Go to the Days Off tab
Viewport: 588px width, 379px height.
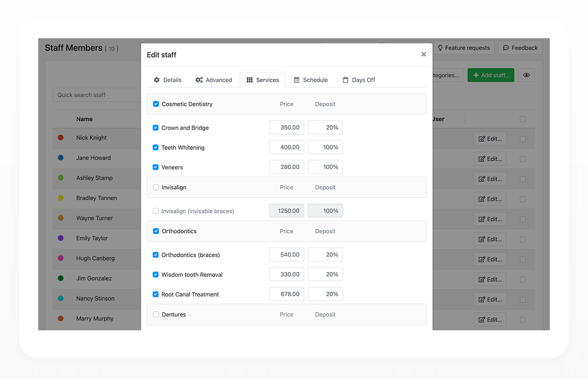point(359,80)
